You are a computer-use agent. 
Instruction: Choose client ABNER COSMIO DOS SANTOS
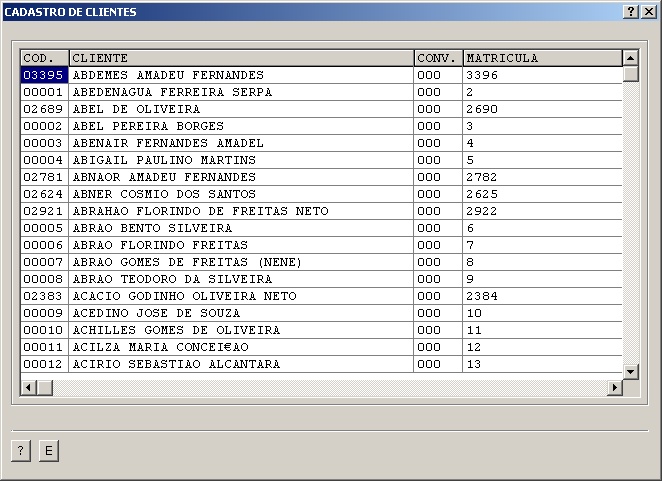[x=164, y=194]
